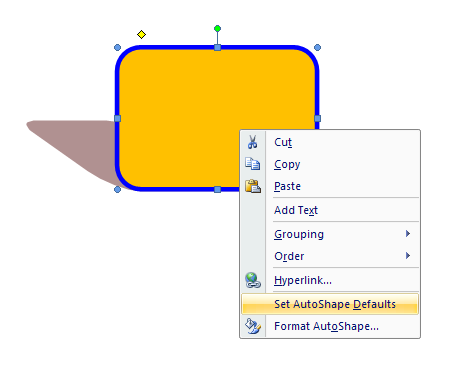Click the Format AutoShape paint icon
This screenshot has height=373, width=472.
253,326
